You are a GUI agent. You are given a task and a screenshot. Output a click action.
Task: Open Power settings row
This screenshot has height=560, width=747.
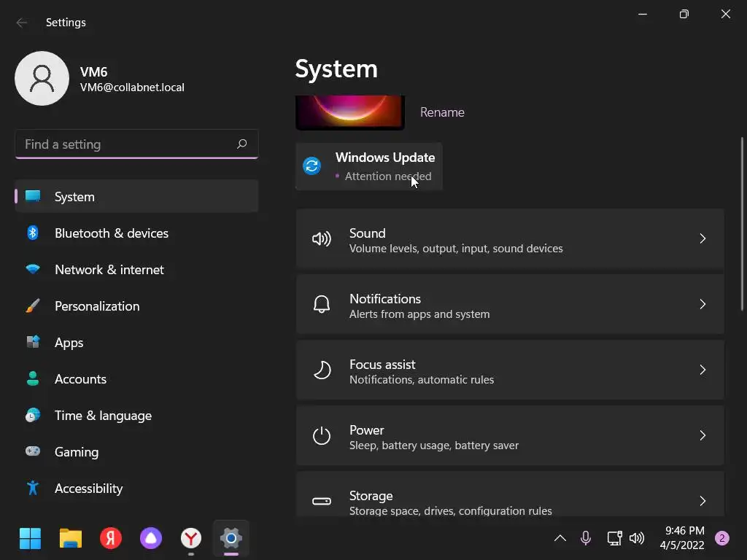(x=510, y=435)
